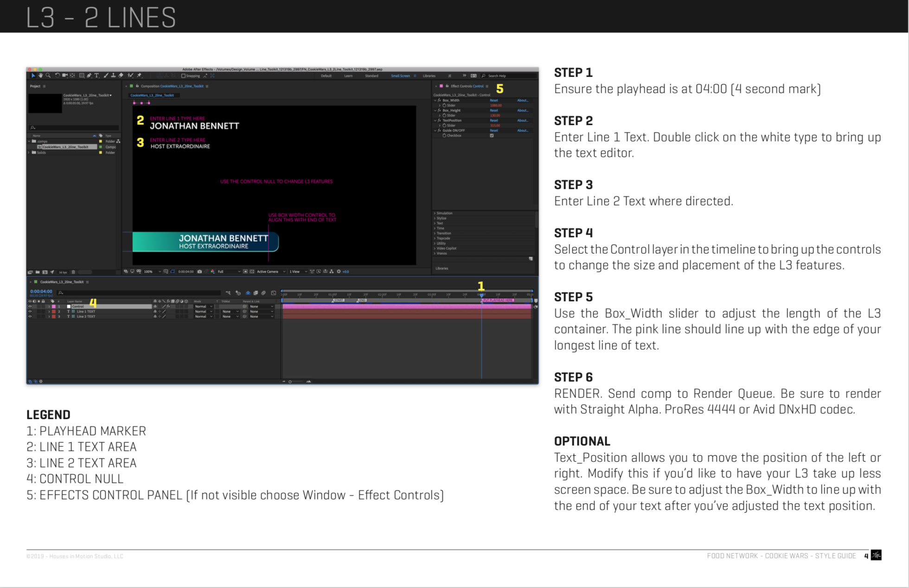The height and width of the screenshot is (588, 909).
Task: Open the timeline Graph Editor icon
Action: tap(273, 293)
